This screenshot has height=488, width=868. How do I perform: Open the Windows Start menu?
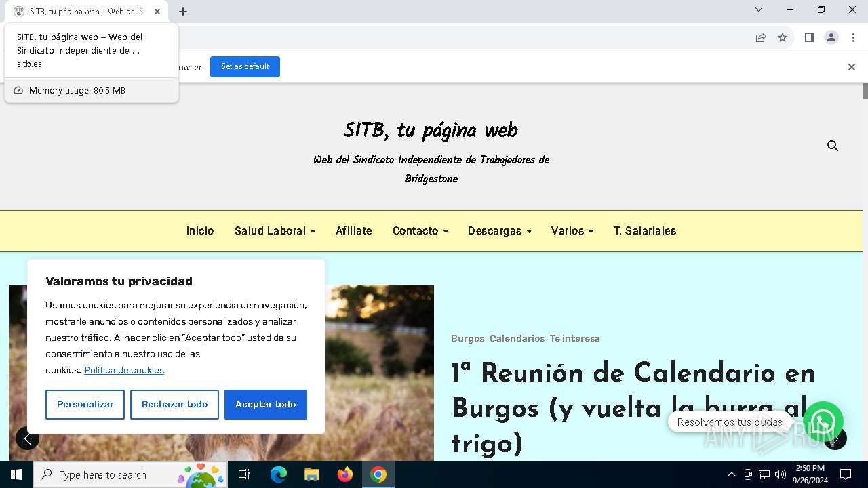[16, 474]
